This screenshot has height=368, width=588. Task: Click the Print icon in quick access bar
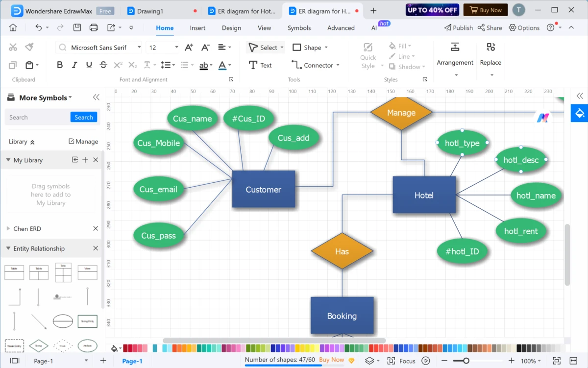(x=94, y=28)
